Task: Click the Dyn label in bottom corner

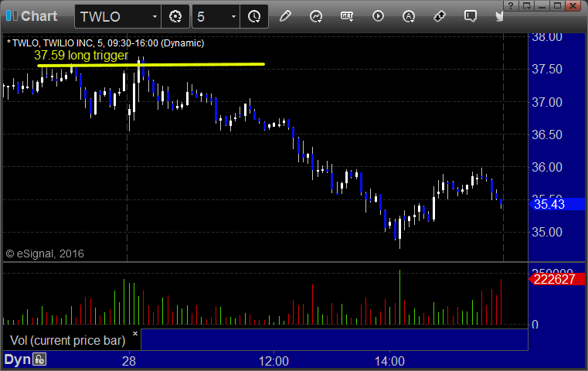Action: click(x=17, y=359)
